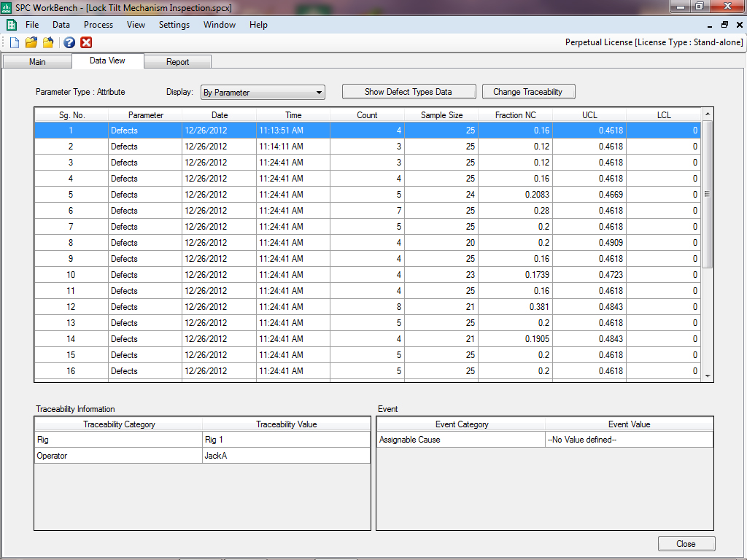747x560 pixels.
Task: Click the JackA traceability value
Action: [286, 456]
